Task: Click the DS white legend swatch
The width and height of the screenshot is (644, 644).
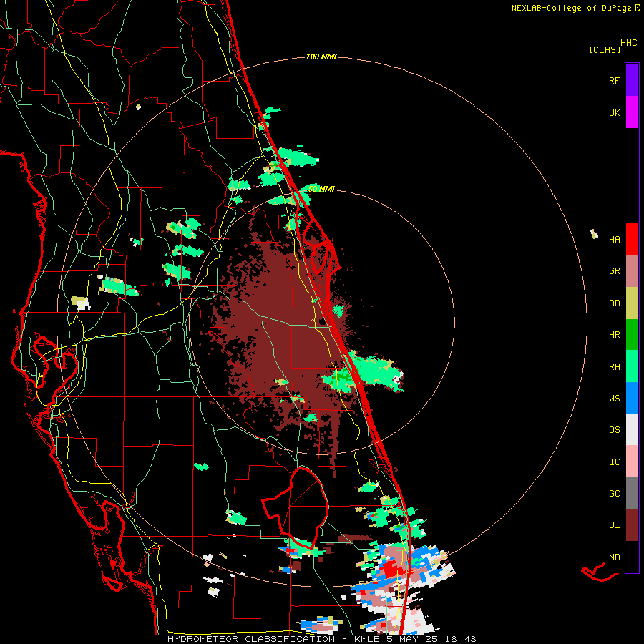Action: coord(632,429)
